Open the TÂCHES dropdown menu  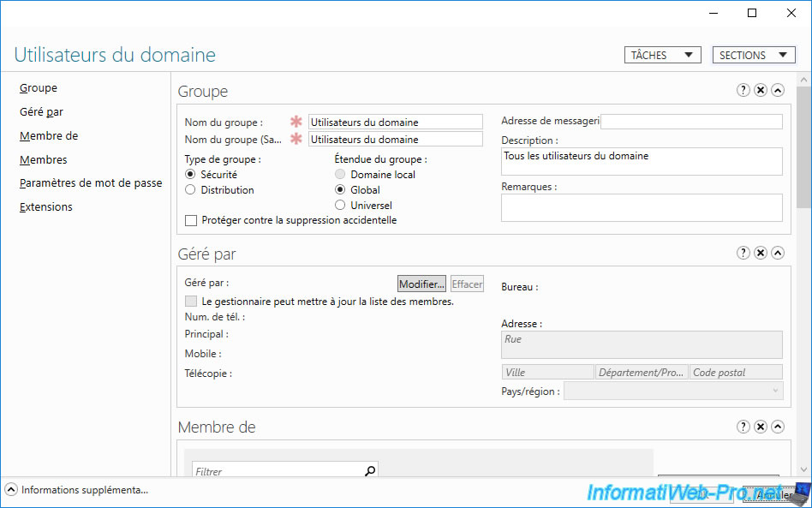point(662,55)
